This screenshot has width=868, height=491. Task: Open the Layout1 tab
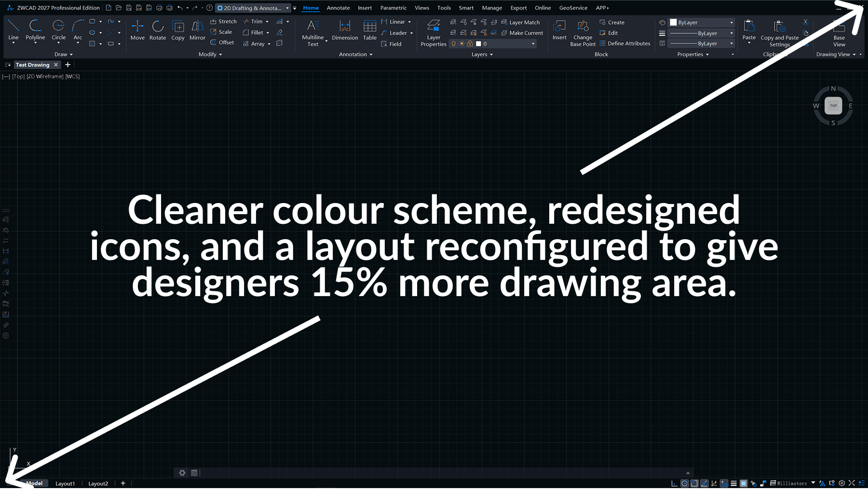(x=65, y=483)
